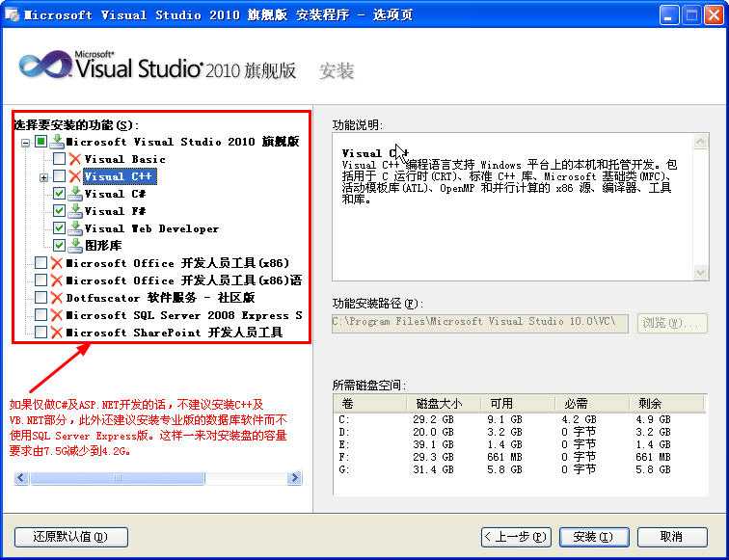The height and width of the screenshot is (560, 729).
Task: Select the 图形库 tree item
Action: [103, 246]
